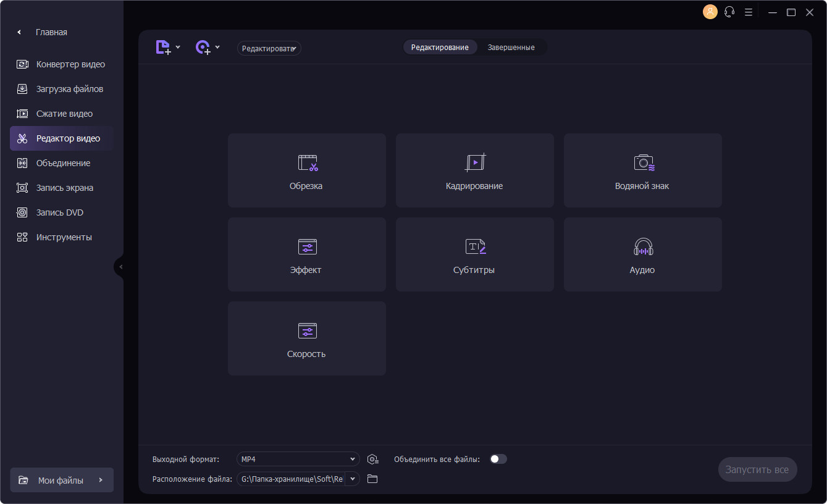
Task: Select Сжатие видео in the sidebar
Action: point(62,114)
